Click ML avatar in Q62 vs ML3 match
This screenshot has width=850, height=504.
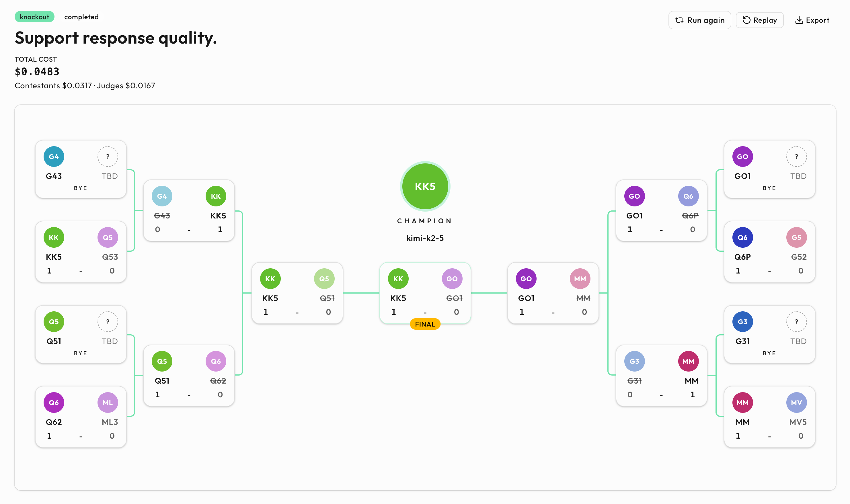coord(108,403)
